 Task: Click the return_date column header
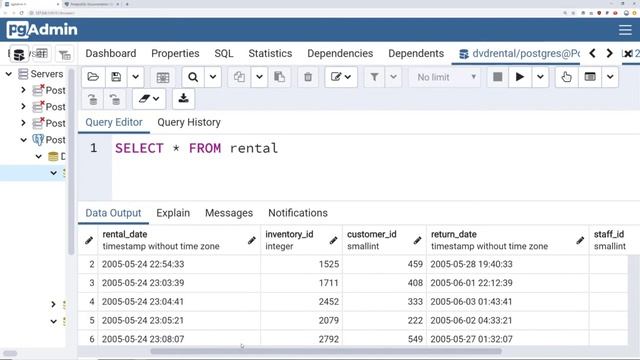tap(508, 240)
